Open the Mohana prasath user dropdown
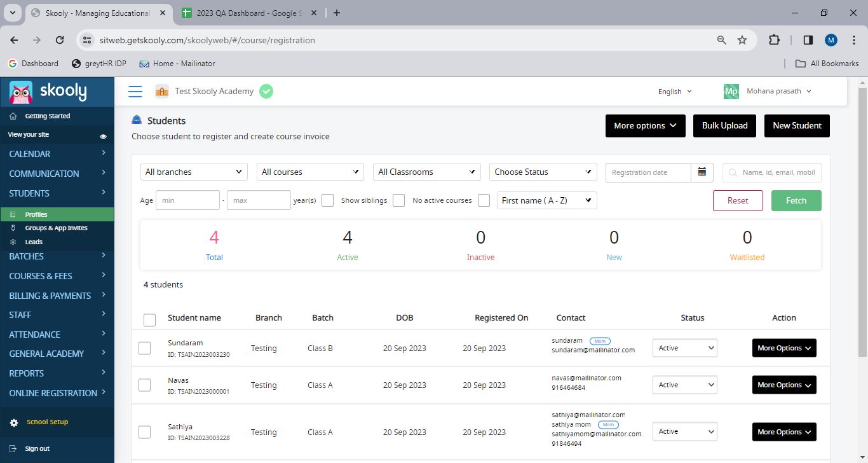 pos(779,91)
